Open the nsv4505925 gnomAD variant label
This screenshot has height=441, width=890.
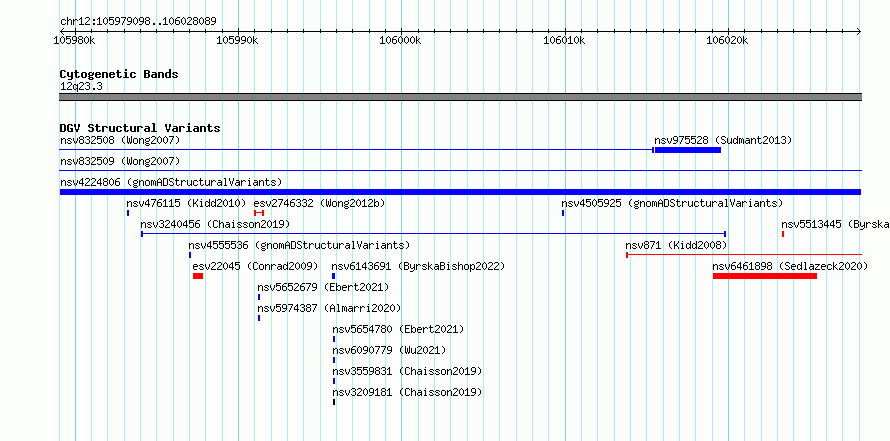click(x=672, y=203)
